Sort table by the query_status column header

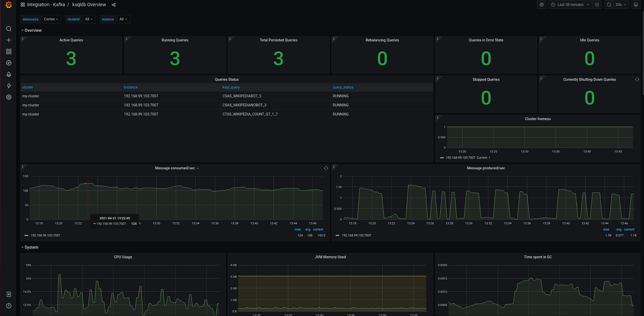(x=343, y=87)
